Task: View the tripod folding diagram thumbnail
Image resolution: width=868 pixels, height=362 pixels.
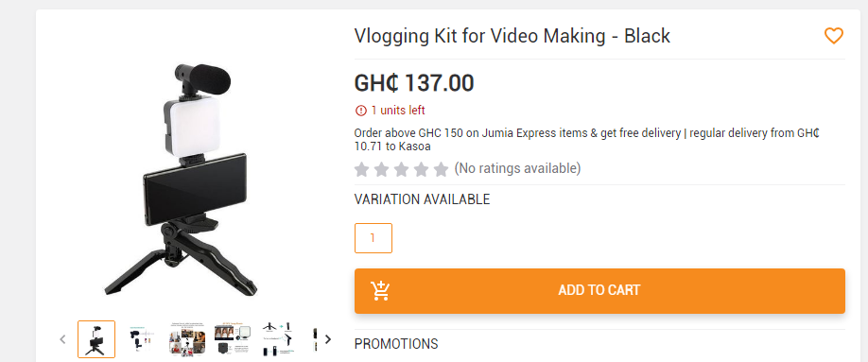Action: (x=278, y=339)
